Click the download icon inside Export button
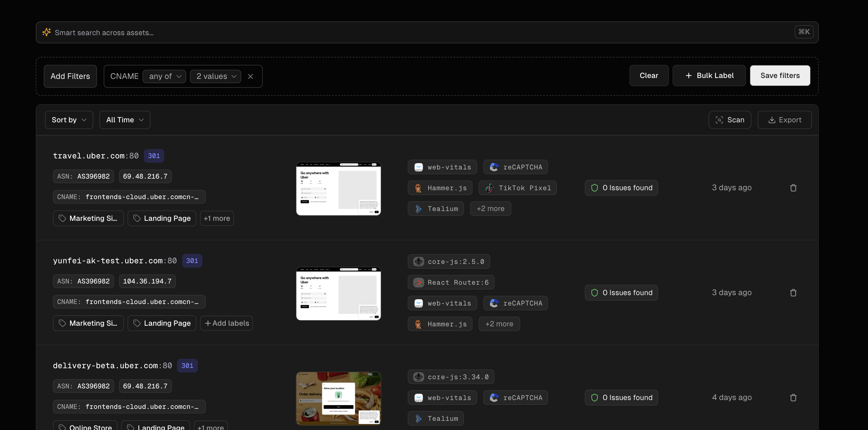Viewport: 868px width, 430px height. pyautogui.click(x=772, y=120)
